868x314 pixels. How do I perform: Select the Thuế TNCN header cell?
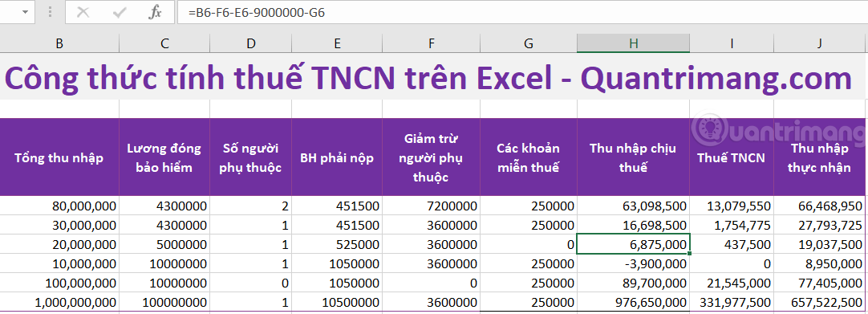[732, 157]
